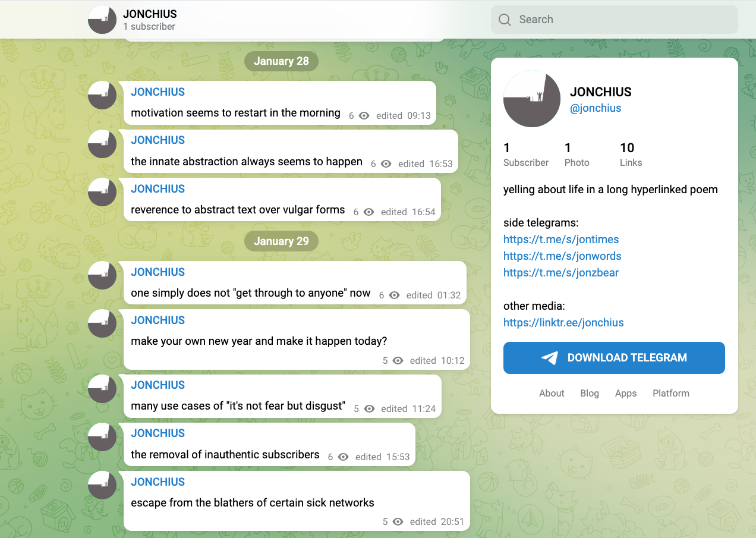Open JONCHIUS channel avatar in header
Viewport: 756px width, 538px height.
tap(102, 20)
